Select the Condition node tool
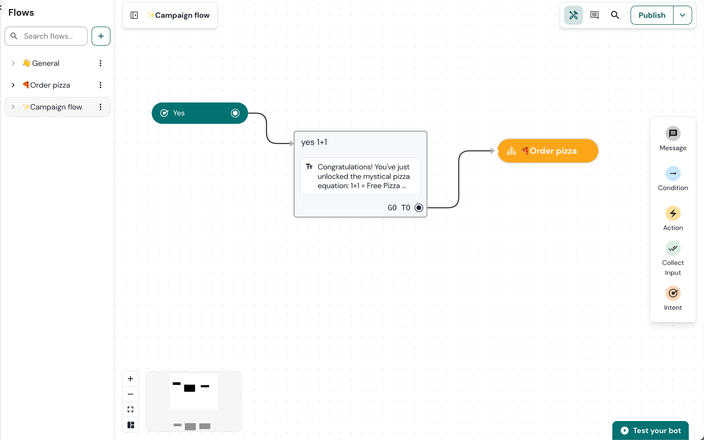 673,174
